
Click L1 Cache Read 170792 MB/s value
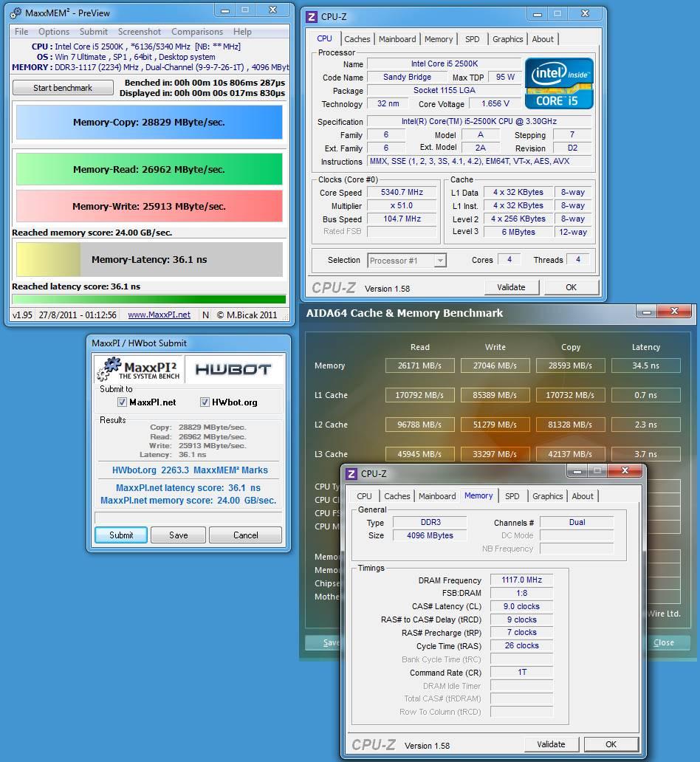click(420, 395)
